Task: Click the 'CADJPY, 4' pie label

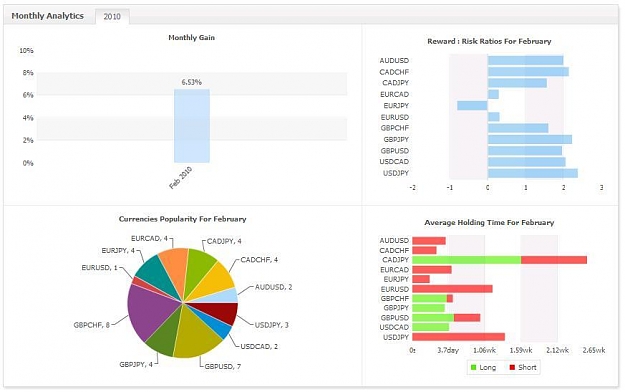Action: tap(224, 241)
